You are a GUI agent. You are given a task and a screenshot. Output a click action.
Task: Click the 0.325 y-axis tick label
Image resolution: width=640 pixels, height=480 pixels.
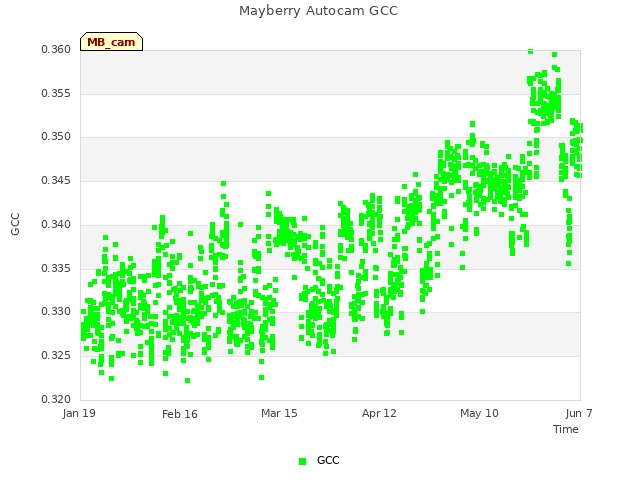(x=56, y=355)
